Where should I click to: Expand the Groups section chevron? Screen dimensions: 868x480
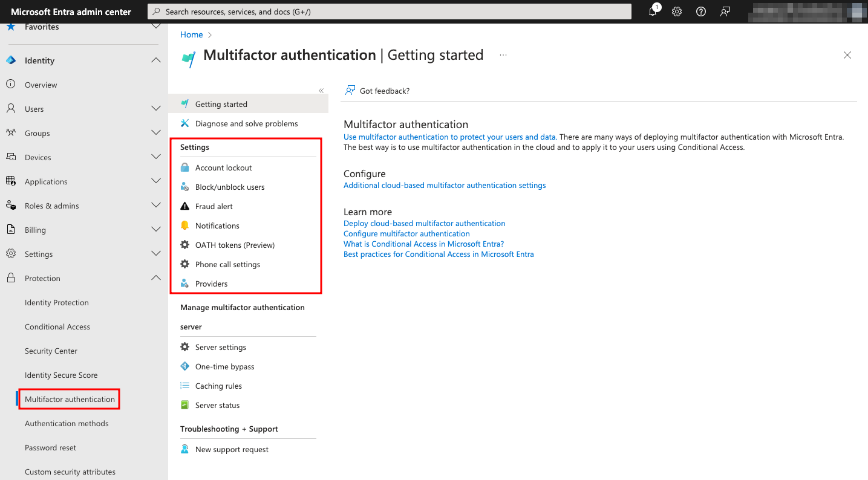(156, 133)
